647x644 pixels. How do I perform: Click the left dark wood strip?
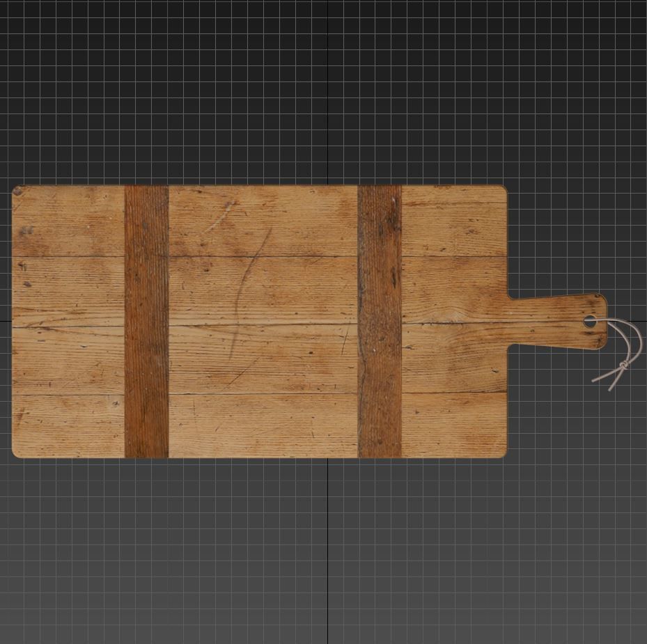(x=146, y=322)
